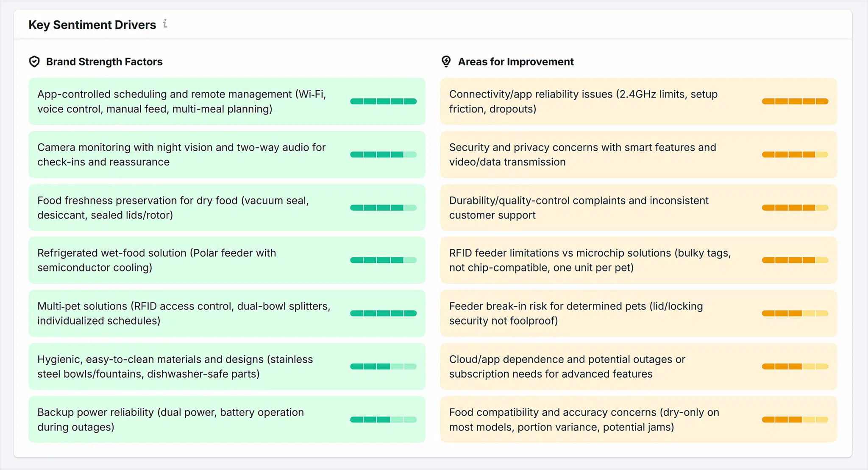Image resolution: width=868 pixels, height=470 pixels.
Task: Click the orange bar for Connectivity/app reliability issues
Action: [795, 101]
